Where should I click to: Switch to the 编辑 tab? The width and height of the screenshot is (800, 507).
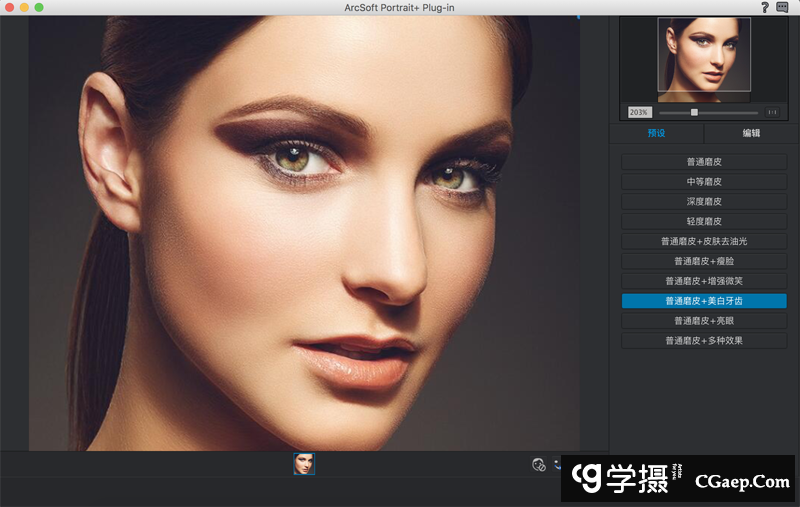(x=751, y=133)
